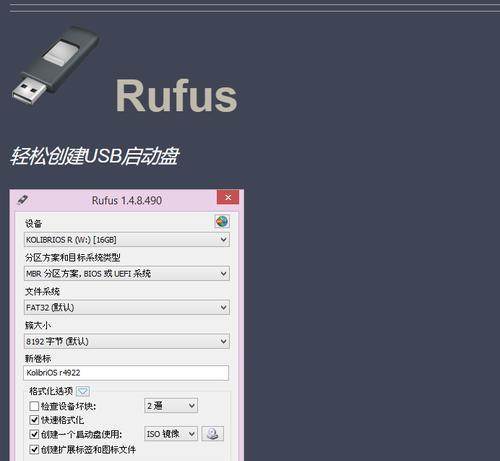
Task: Open the bad blocks pass count dropdown
Action: [x=171, y=406]
